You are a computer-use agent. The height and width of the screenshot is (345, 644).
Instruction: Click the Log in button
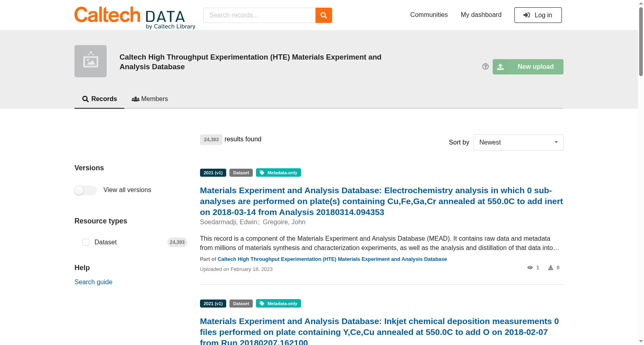(538, 15)
